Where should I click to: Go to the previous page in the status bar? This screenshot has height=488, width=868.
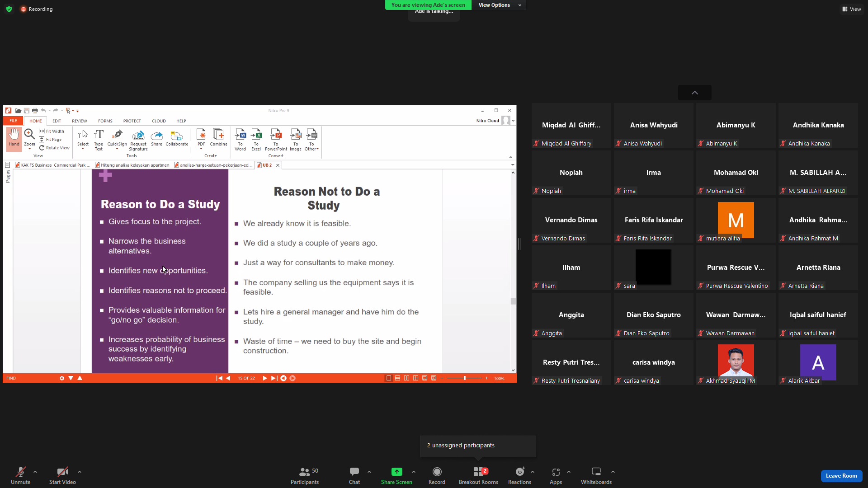228,378
